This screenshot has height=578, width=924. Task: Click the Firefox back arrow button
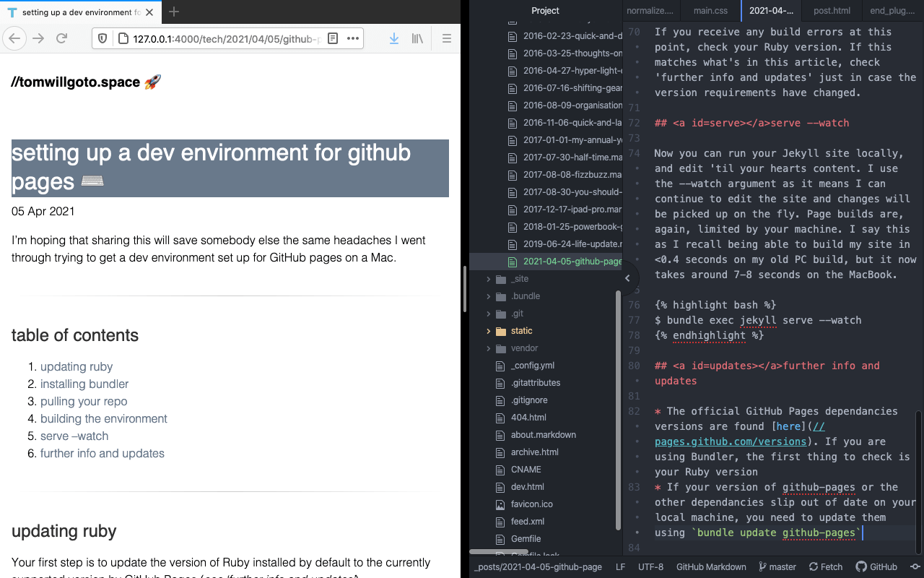click(14, 39)
